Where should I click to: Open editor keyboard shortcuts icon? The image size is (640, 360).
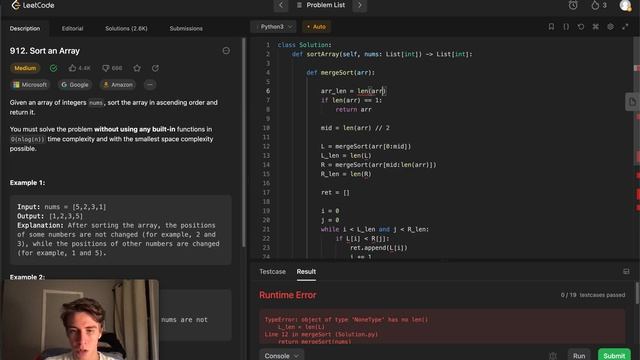pos(596,27)
